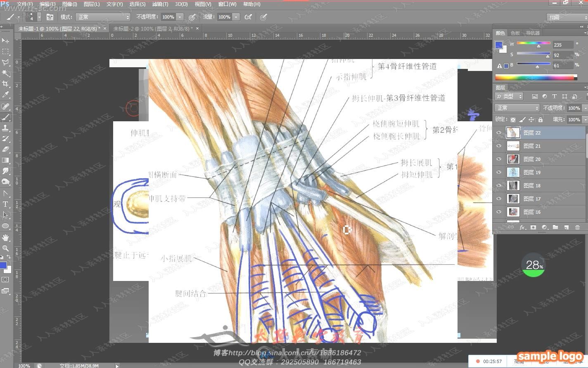Open brush preset picker arrow
Image resolution: width=588 pixels, height=368 pixels.
39,17
